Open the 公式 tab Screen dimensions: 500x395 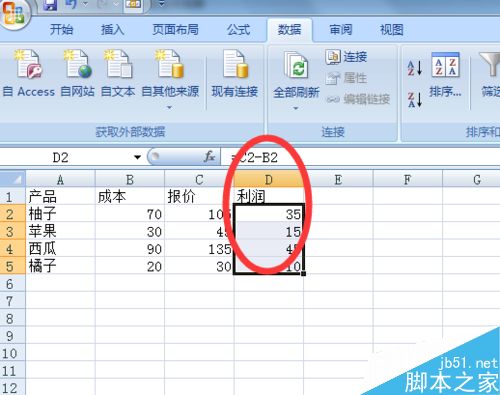coord(238,30)
